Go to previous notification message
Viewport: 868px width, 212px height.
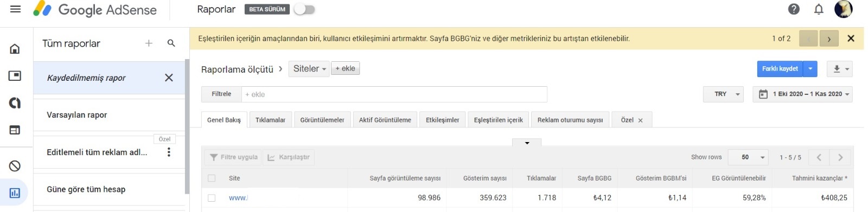pos(808,38)
